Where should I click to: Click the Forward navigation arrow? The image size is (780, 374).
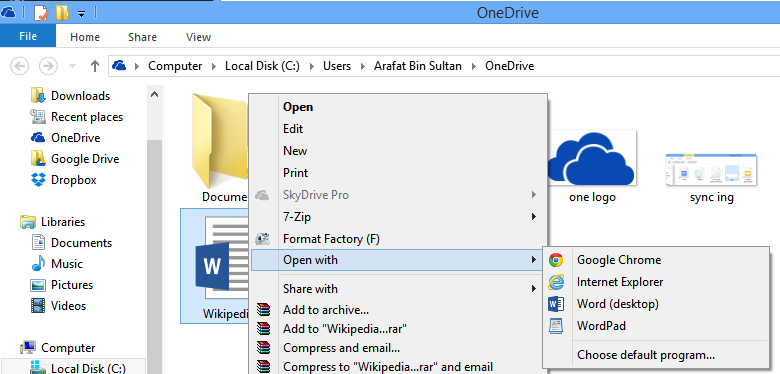point(48,66)
